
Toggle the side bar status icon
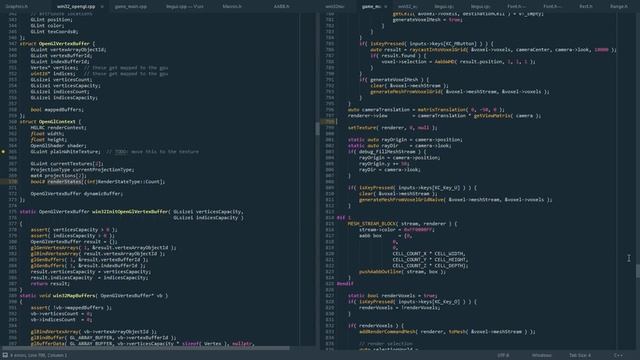[x=5, y=355]
